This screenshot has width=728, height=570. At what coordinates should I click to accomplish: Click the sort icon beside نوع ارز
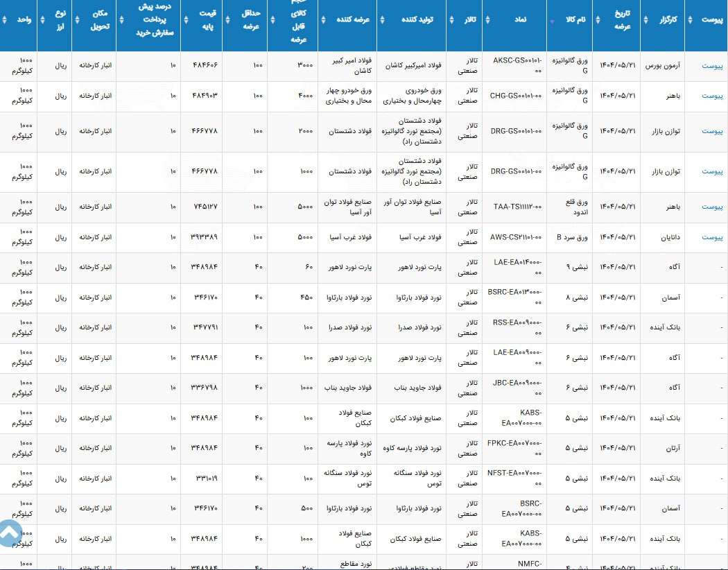(x=43, y=19)
